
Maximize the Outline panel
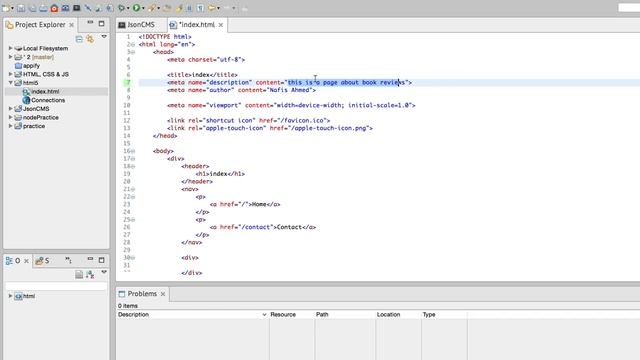(101, 260)
